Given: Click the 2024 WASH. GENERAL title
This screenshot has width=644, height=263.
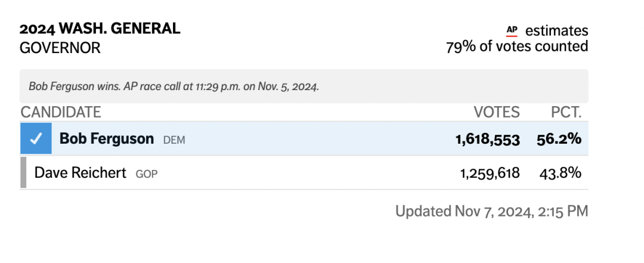Looking at the screenshot, I should [x=100, y=29].
